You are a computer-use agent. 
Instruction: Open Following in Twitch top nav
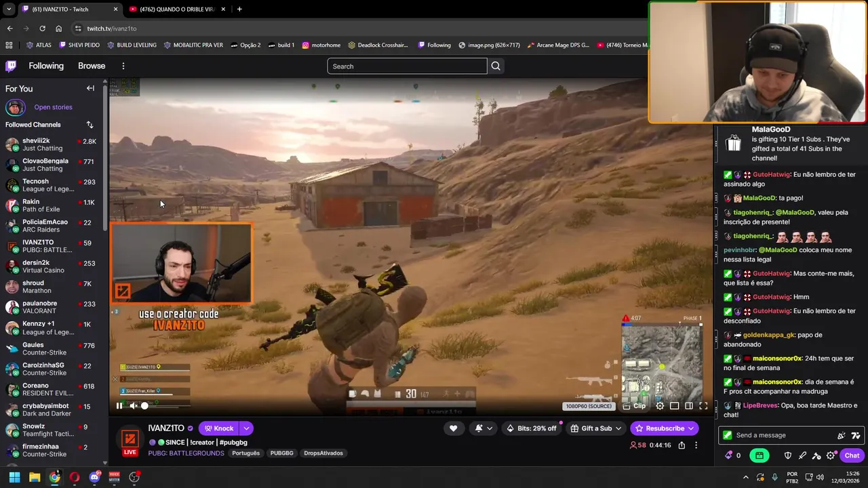46,66
